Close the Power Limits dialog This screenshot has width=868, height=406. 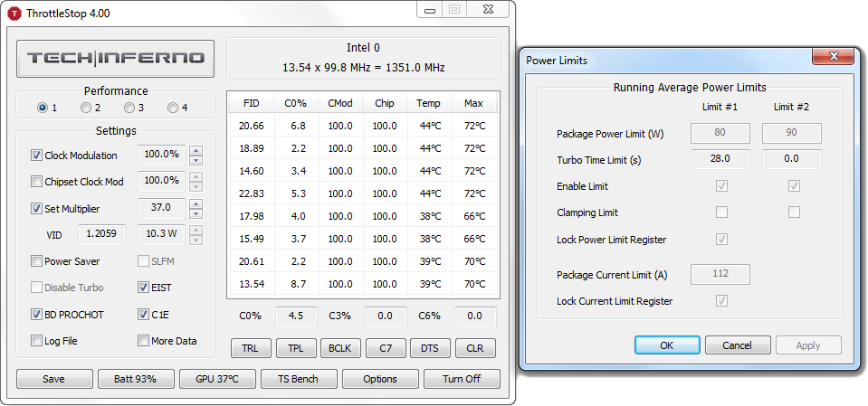[834, 55]
